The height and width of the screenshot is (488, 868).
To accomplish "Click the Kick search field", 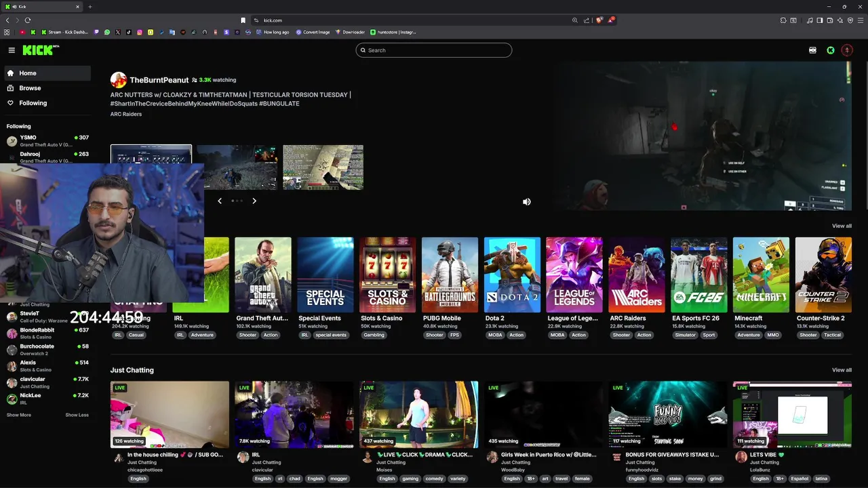I will point(434,50).
